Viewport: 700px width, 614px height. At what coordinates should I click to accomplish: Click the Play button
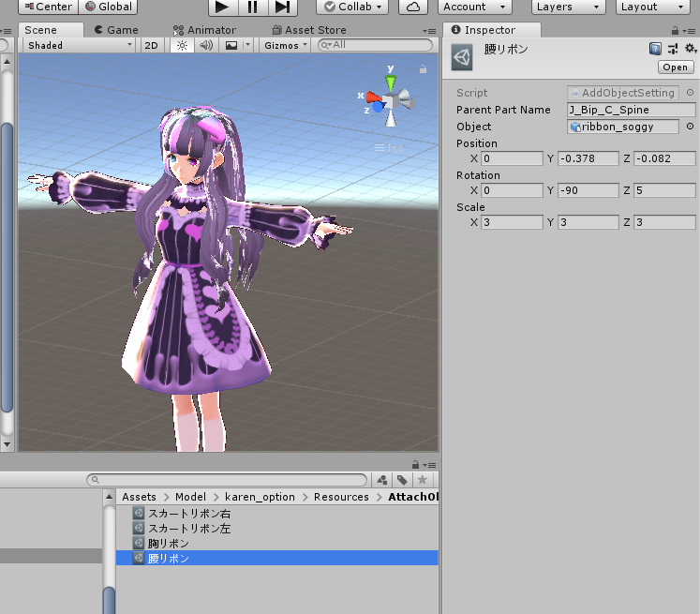tap(223, 7)
